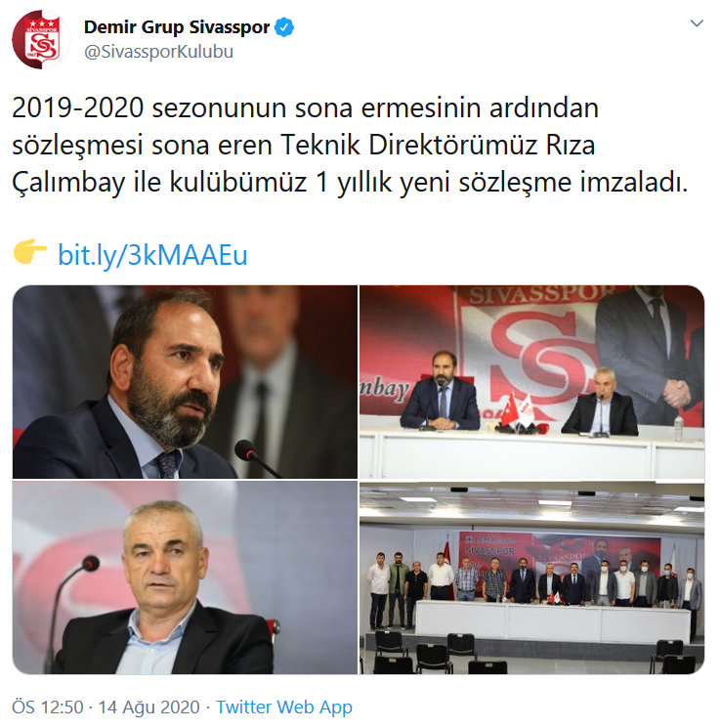The image size is (720, 728).
Task: Open the Demir Grup Sivasspor display name
Action: [177, 27]
